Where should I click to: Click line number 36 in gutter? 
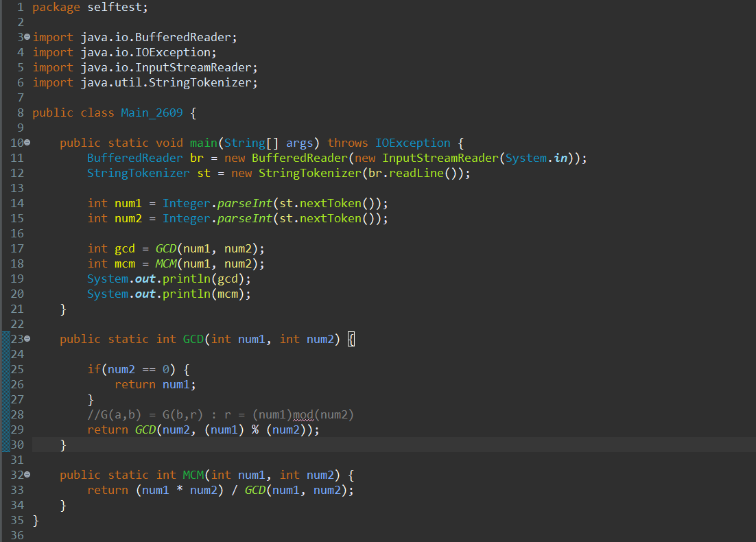pyautogui.click(x=17, y=535)
